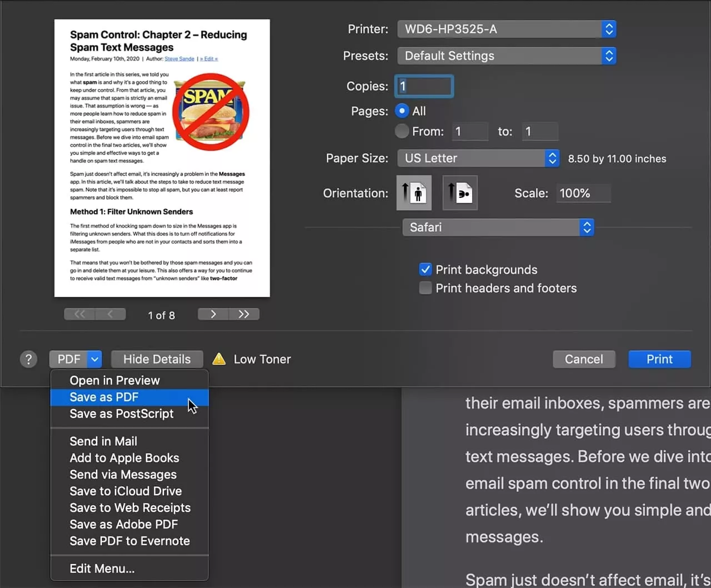Click the Low Toner warning icon

(x=219, y=359)
